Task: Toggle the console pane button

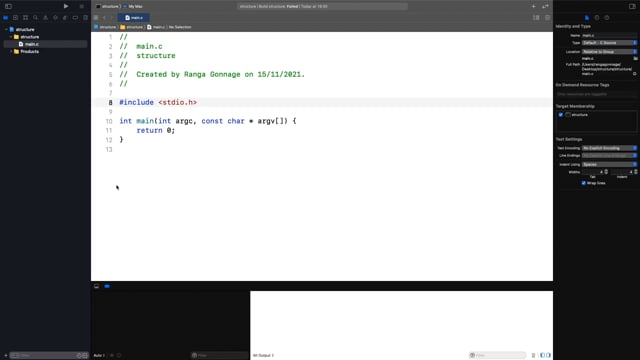Action: tap(549, 356)
